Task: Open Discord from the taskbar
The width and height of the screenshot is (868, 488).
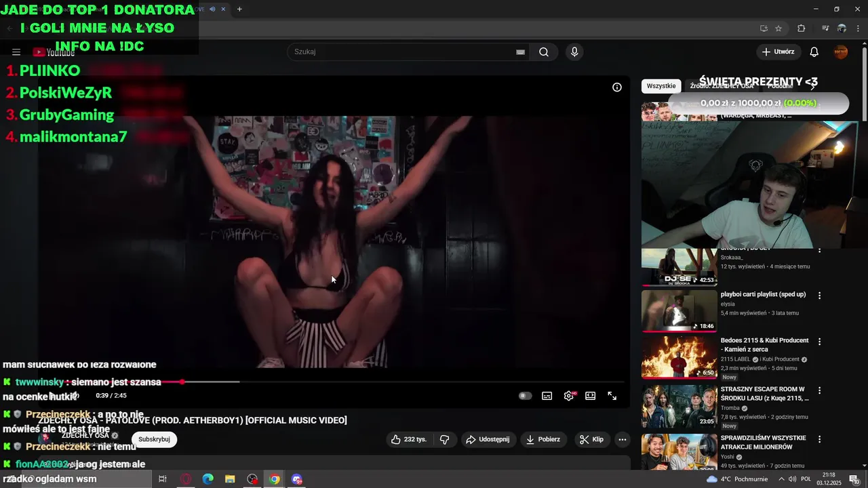Action: pos(297,479)
